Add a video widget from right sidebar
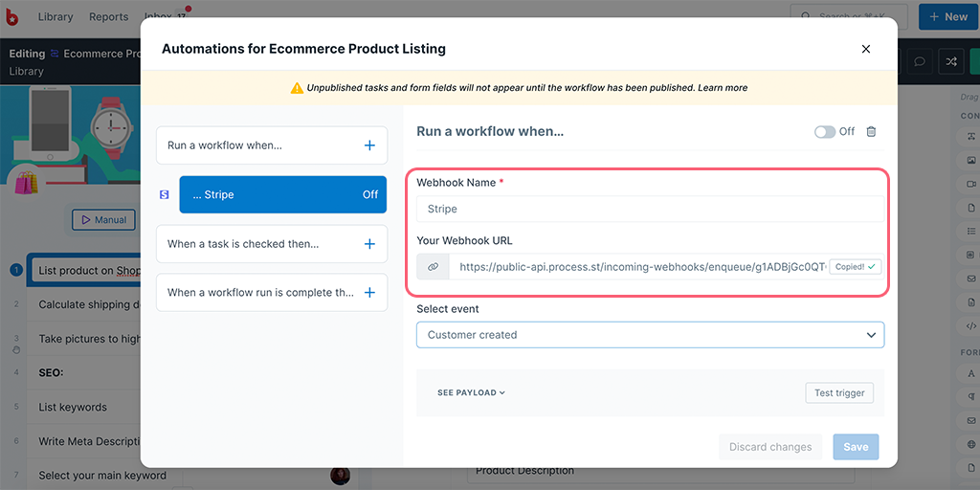Screen dimensions: 980x490 [x=970, y=184]
